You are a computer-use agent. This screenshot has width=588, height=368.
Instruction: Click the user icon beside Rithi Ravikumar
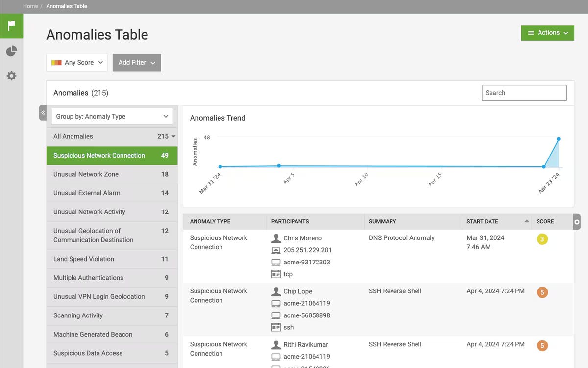point(276,344)
